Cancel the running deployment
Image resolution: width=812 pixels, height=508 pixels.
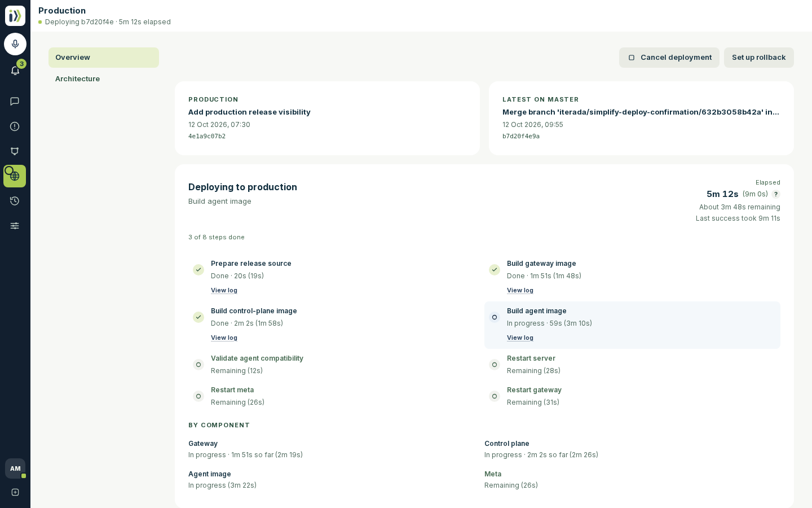(669, 58)
